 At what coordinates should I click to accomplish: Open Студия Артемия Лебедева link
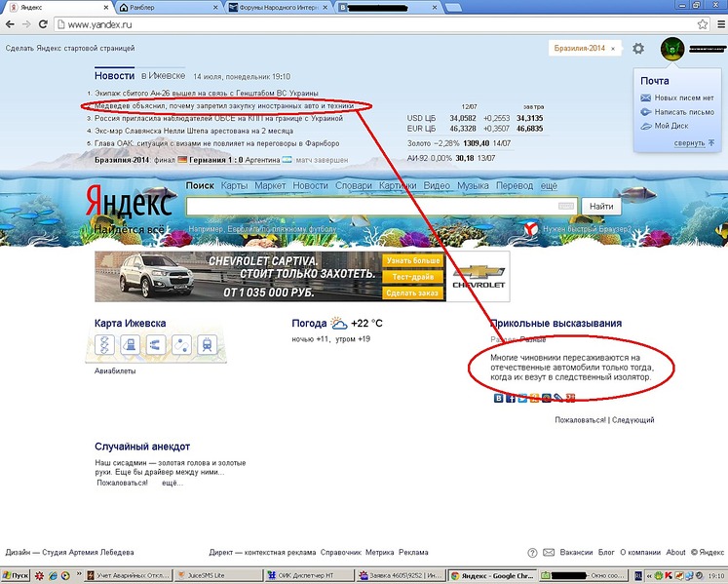point(88,553)
